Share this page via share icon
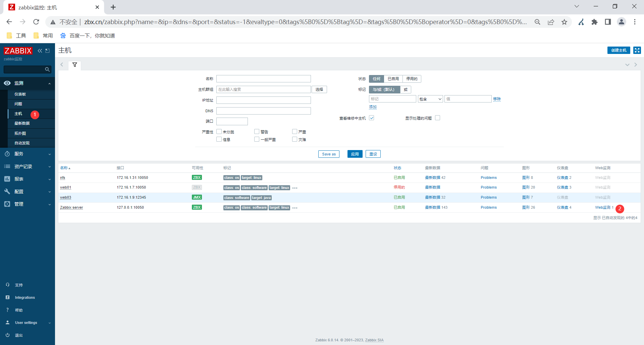The image size is (644, 345). 551,22
